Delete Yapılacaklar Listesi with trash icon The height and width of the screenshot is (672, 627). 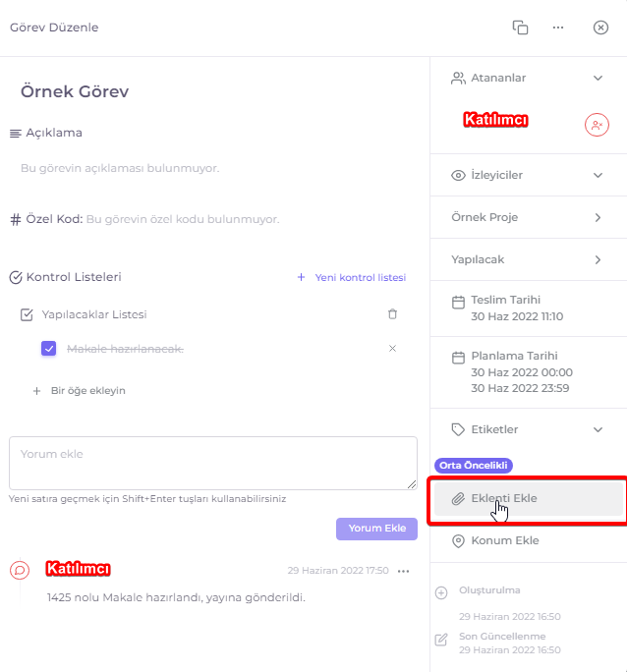[x=392, y=314]
